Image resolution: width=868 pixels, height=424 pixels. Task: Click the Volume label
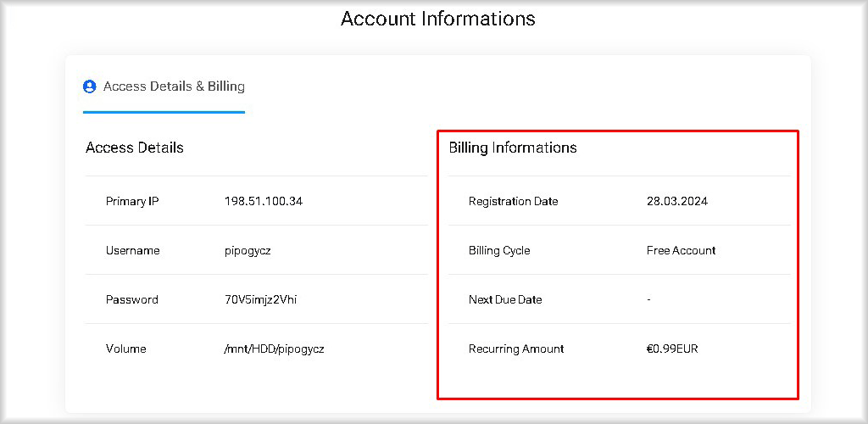pyautogui.click(x=125, y=349)
